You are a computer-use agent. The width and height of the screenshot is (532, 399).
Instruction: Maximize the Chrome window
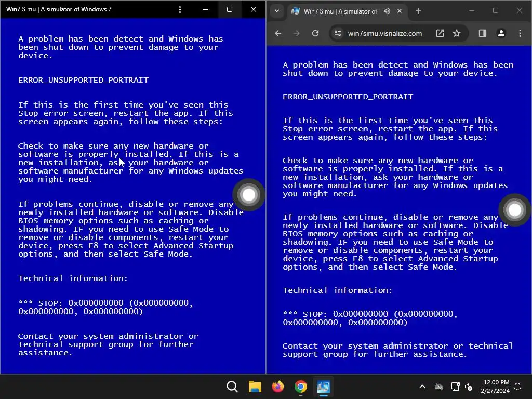click(495, 11)
